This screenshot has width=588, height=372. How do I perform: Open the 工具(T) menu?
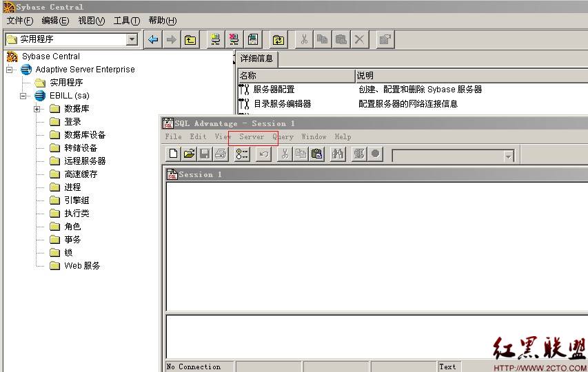pyautogui.click(x=126, y=21)
